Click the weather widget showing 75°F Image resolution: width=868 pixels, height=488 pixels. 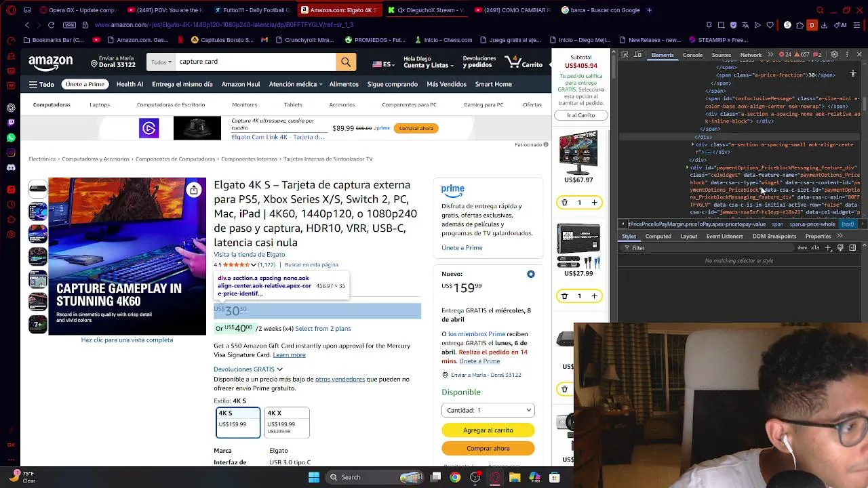click(x=22, y=477)
